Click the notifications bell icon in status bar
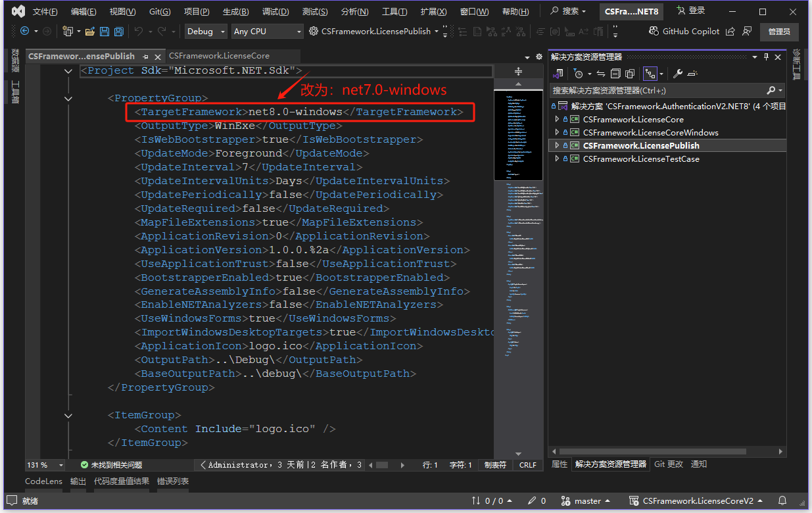This screenshot has height=513, width=812. point(782,501)
